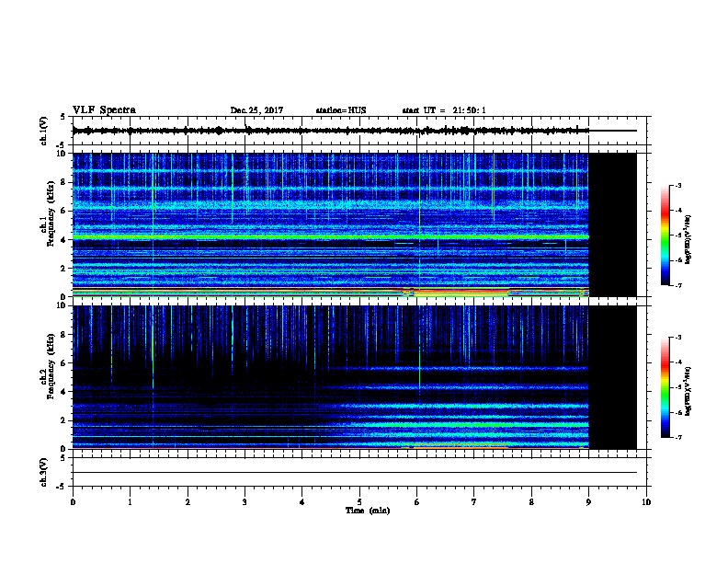
Task: Select the ch.2 colorbar "log(PSD)" unit label
Action: [x=688, y=392]
